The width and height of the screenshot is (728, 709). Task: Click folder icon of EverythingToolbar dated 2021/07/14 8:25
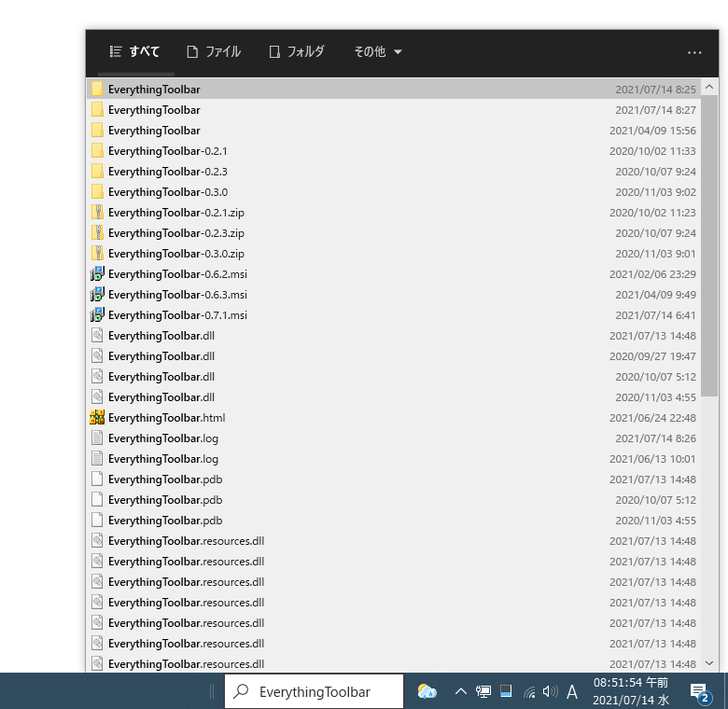coord(97,89)
